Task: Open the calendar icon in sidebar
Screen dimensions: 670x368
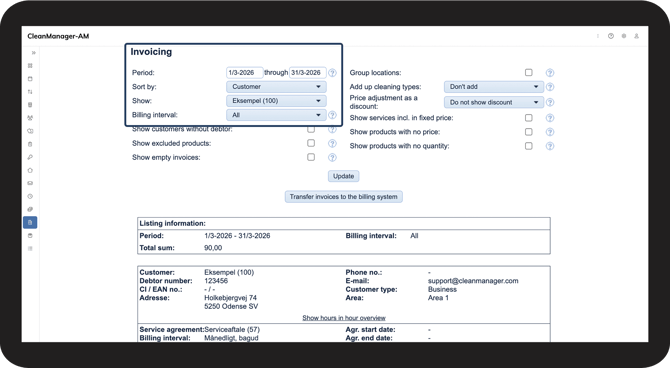Action: point(30,79)
